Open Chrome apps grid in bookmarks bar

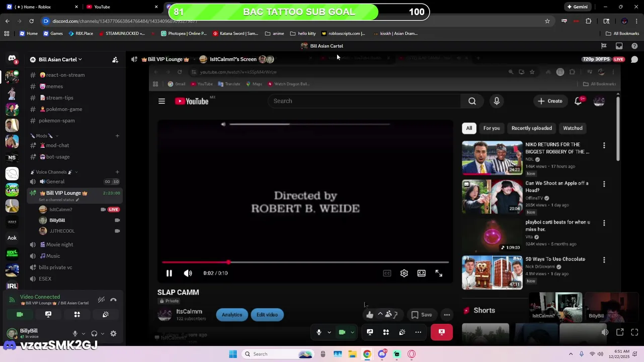click(7, 33)
